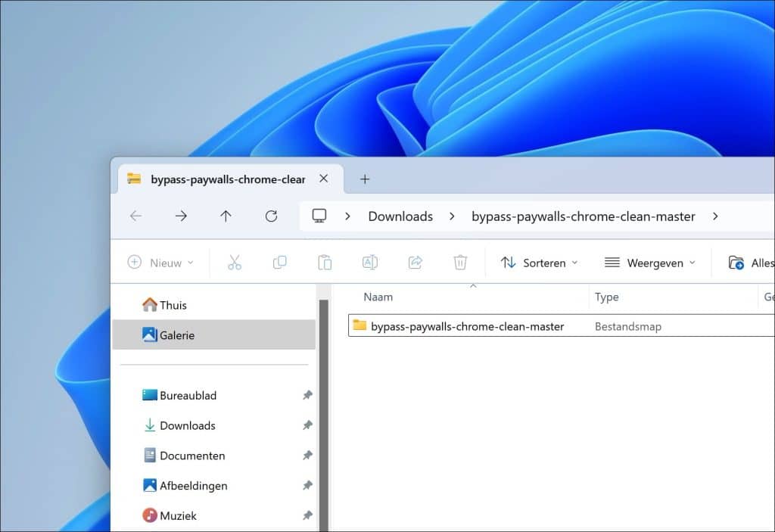Image resolution: width=775 pixels, height=532 pixels.
Task: Select Galerie in the navigation pane
Action: [x=214, y=334]
